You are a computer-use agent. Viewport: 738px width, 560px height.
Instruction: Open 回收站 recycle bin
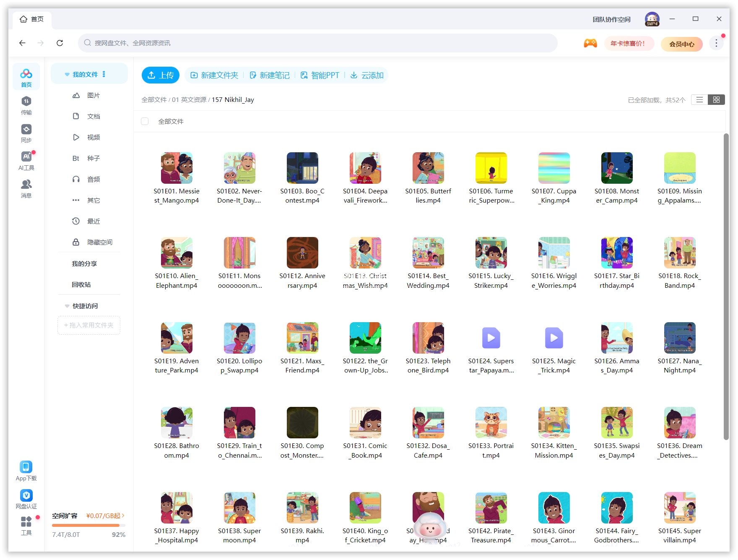coord(81,284)
